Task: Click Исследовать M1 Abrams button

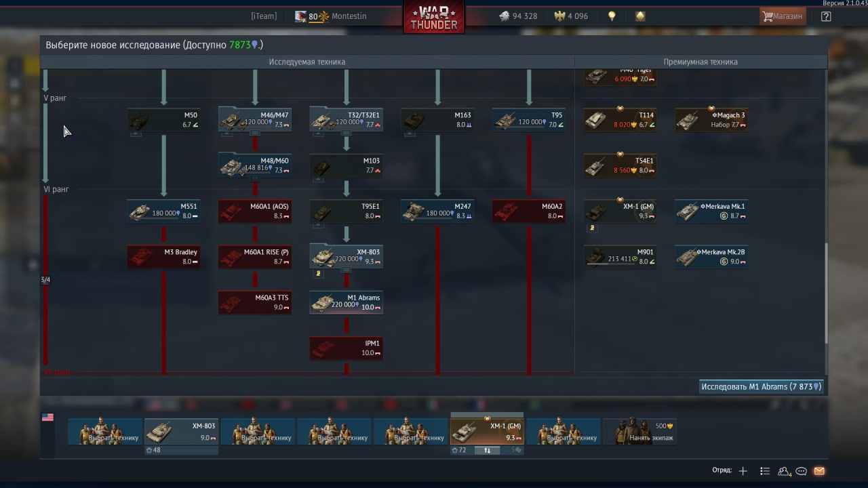Action: pyautogui.click(x=761, y=387)
